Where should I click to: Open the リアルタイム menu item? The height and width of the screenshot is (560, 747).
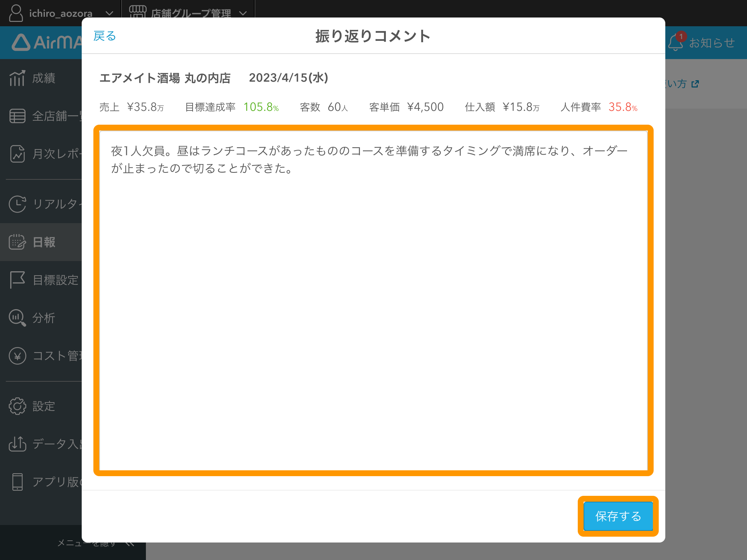pos(41,204)
